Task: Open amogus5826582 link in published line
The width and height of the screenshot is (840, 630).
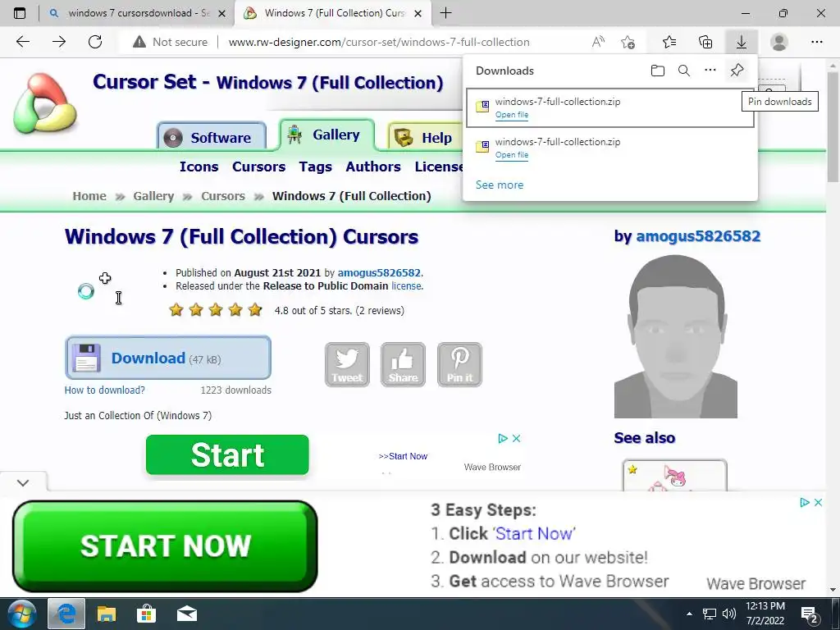Action: tap(379, 272)
